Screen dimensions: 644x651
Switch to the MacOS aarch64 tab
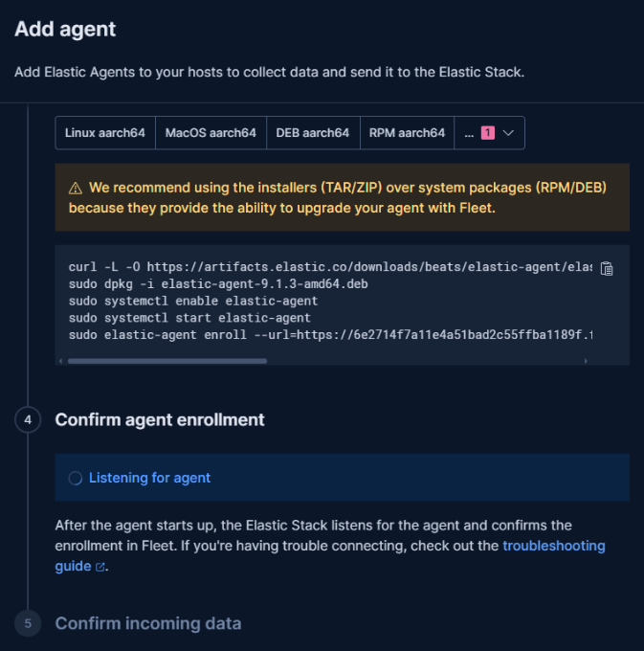click(211, 133)
